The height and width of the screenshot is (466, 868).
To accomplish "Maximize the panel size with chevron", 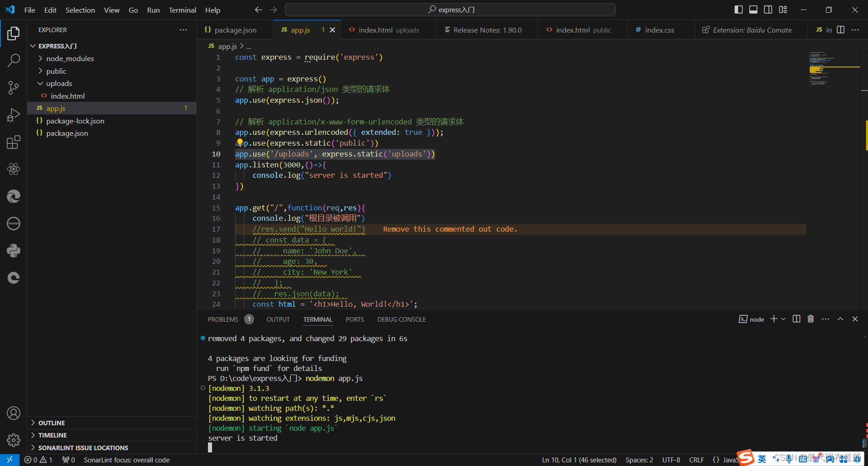I will (x=840, y=319).
